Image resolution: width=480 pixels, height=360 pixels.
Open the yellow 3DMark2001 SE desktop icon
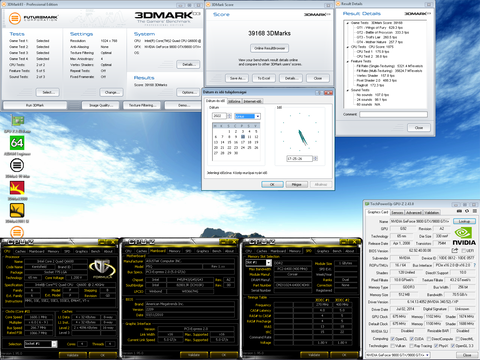tap(17, 210)
